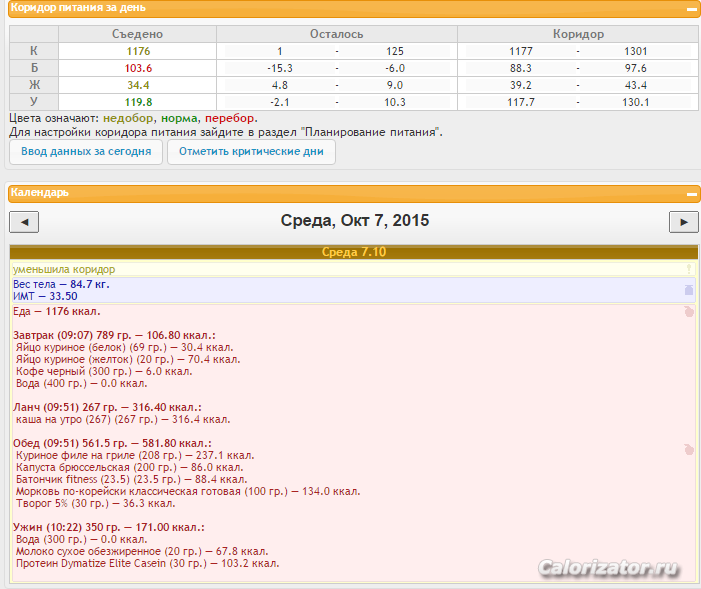Open the уменьшила коридор note
The image size is (701, 589).
tap(64, 270)
